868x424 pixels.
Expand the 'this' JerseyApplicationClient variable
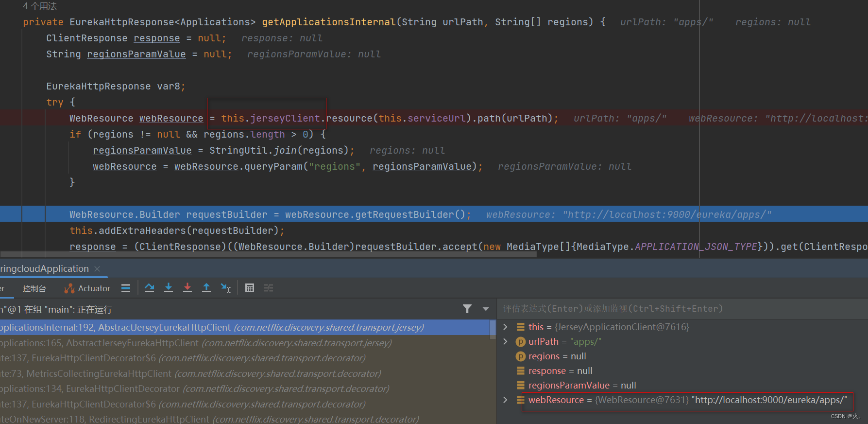pos(506,327)
